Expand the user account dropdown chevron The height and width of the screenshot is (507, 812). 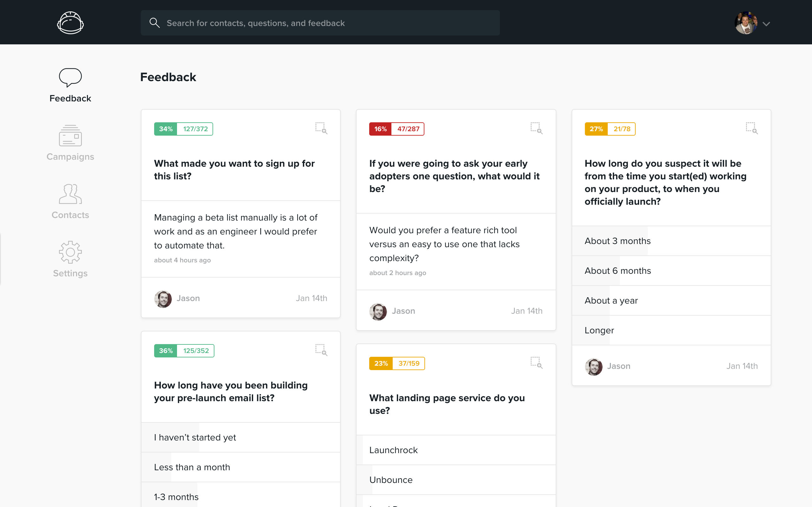coord(766,24)
